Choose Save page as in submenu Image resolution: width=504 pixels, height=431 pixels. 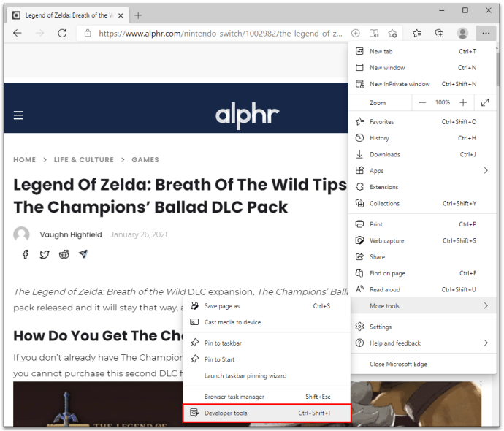267,306
